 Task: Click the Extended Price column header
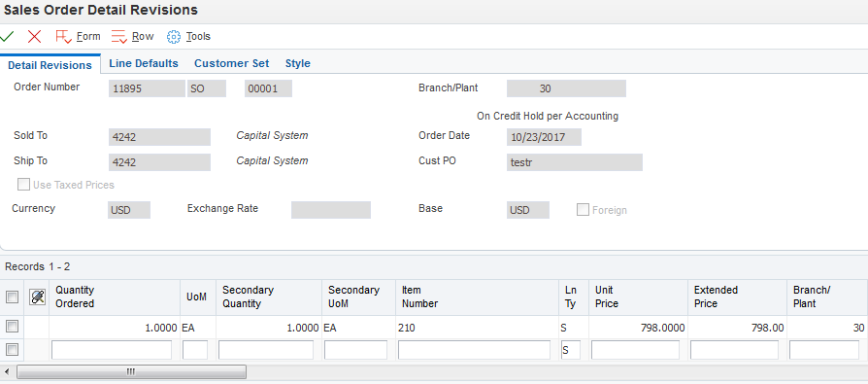[x=737, y=297]
